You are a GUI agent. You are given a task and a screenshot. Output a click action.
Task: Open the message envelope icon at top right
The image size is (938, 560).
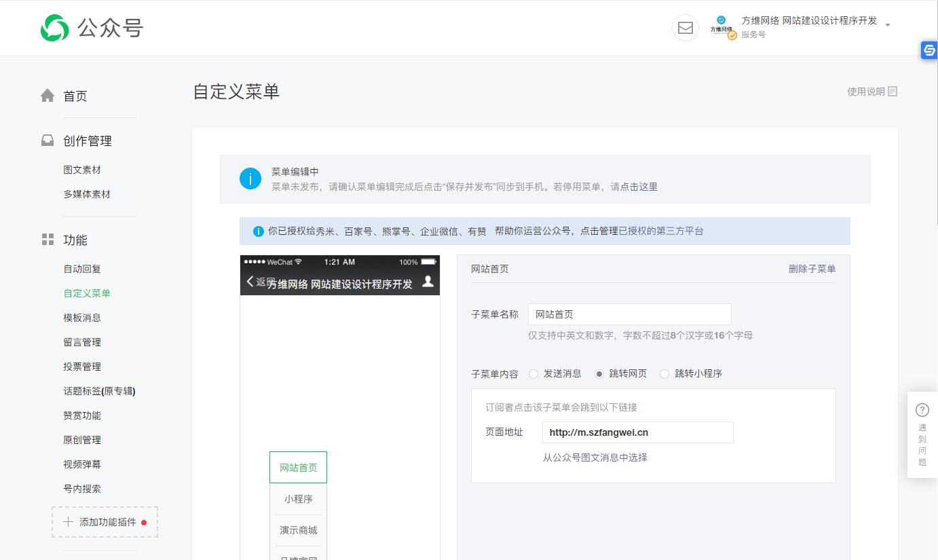(685, 28)
